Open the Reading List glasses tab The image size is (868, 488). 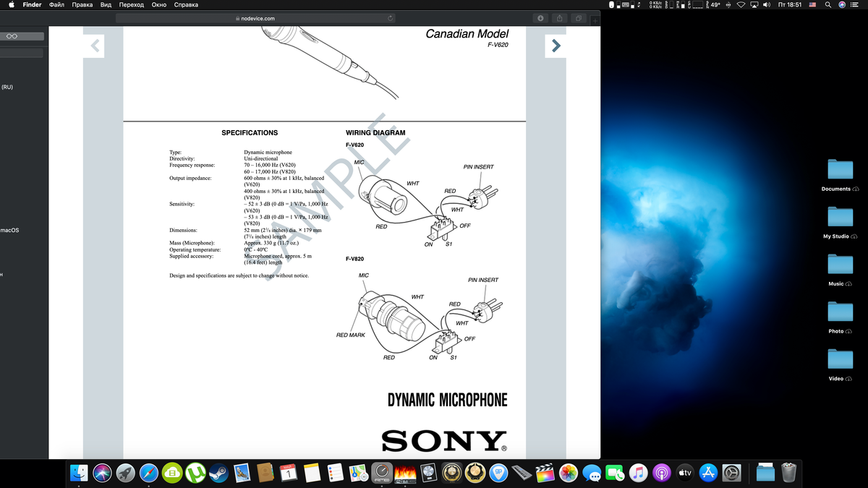click(12, 36)
